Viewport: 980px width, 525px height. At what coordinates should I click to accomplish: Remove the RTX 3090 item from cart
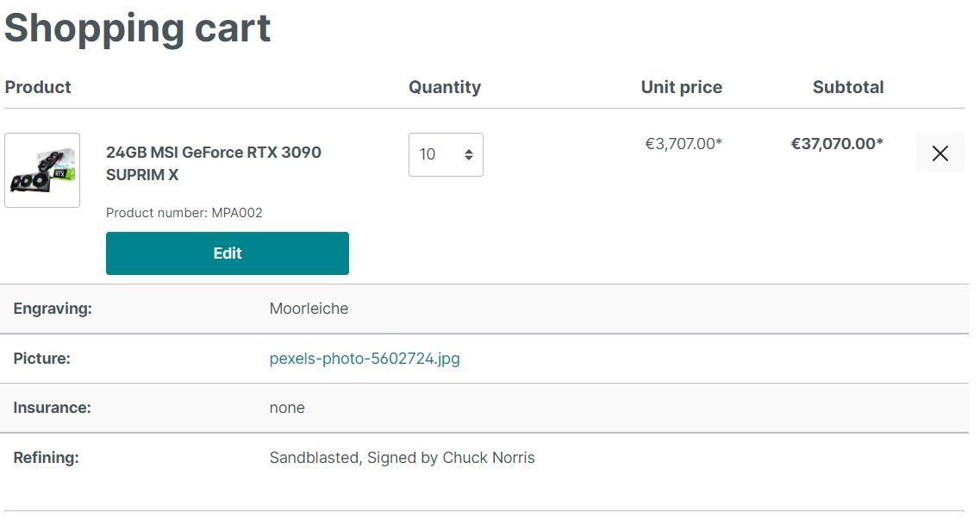point(939,153)
